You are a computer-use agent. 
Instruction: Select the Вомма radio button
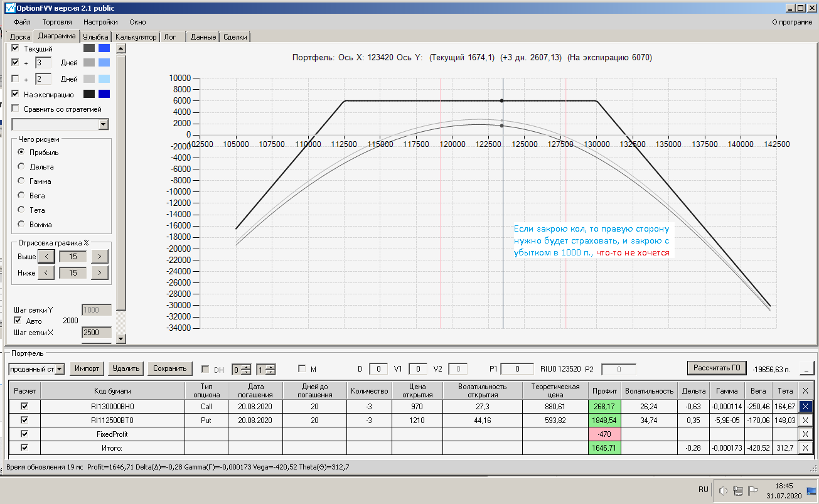coord(21,225)
